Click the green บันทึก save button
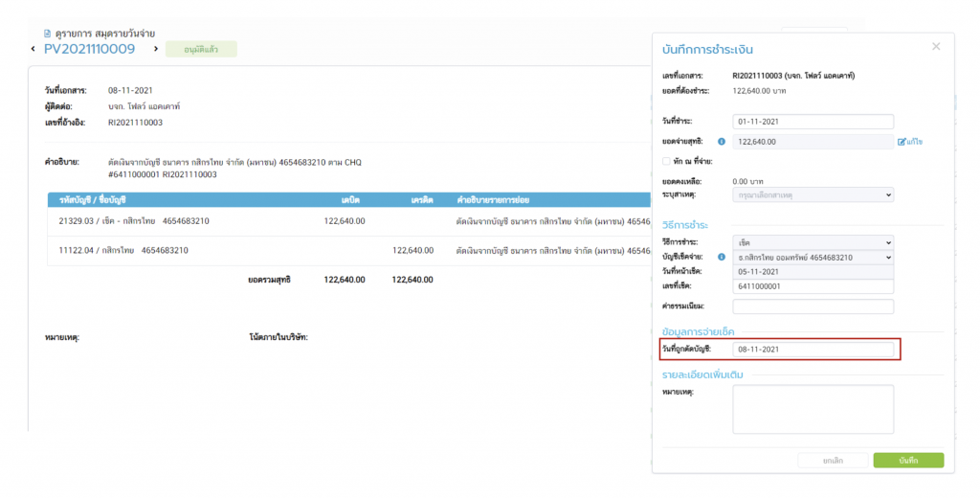This screenshot has width=980, height=499. [908, 461]
